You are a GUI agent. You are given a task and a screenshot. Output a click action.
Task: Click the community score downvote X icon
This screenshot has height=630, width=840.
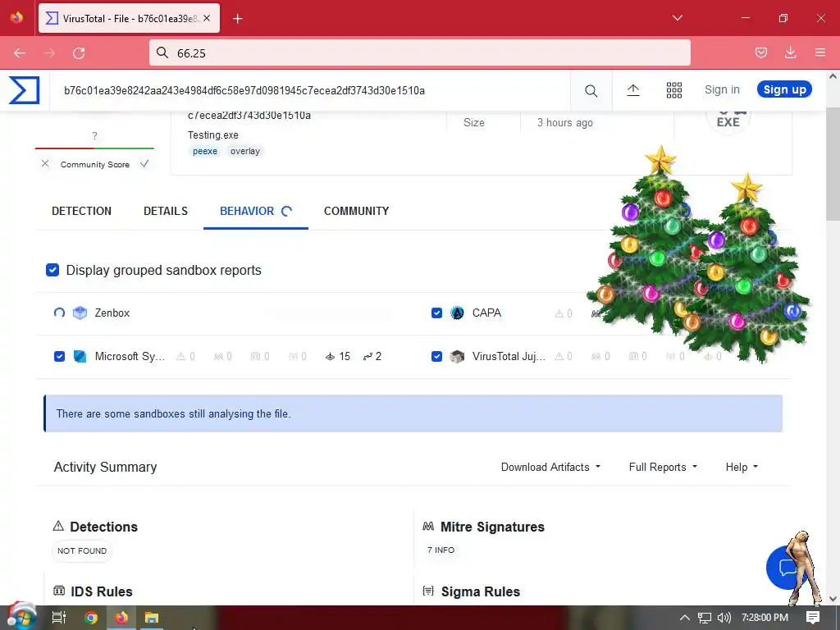click(x=45, y=164)
